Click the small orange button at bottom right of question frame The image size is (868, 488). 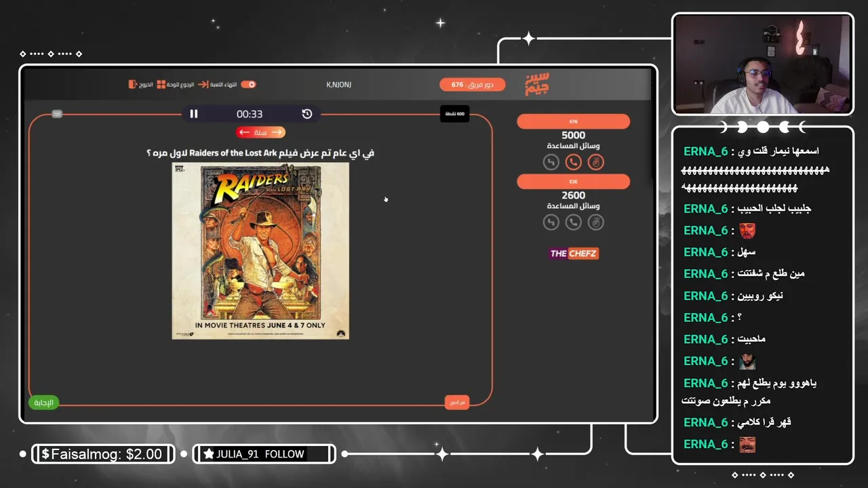[457, 403]
